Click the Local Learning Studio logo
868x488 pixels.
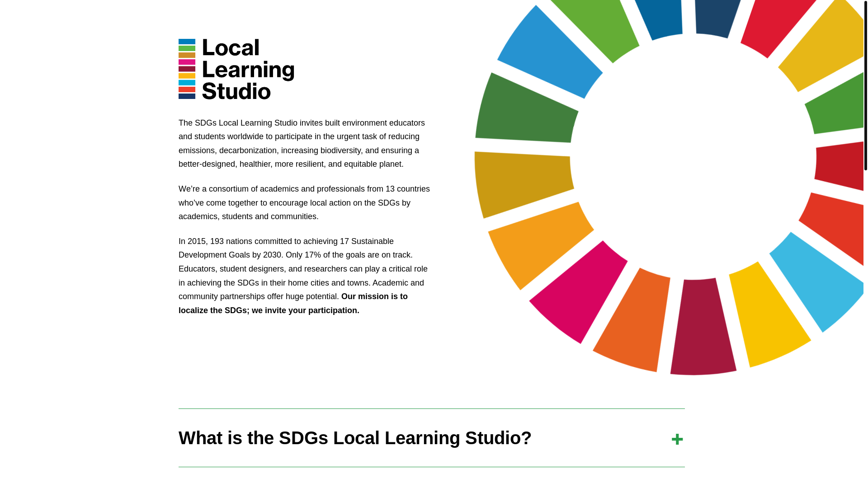(x=236, y=69)
